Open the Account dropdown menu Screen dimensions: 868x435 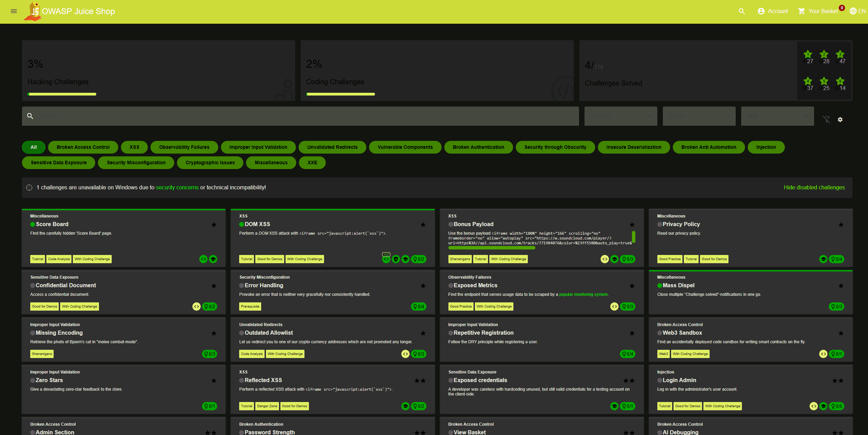773,11
